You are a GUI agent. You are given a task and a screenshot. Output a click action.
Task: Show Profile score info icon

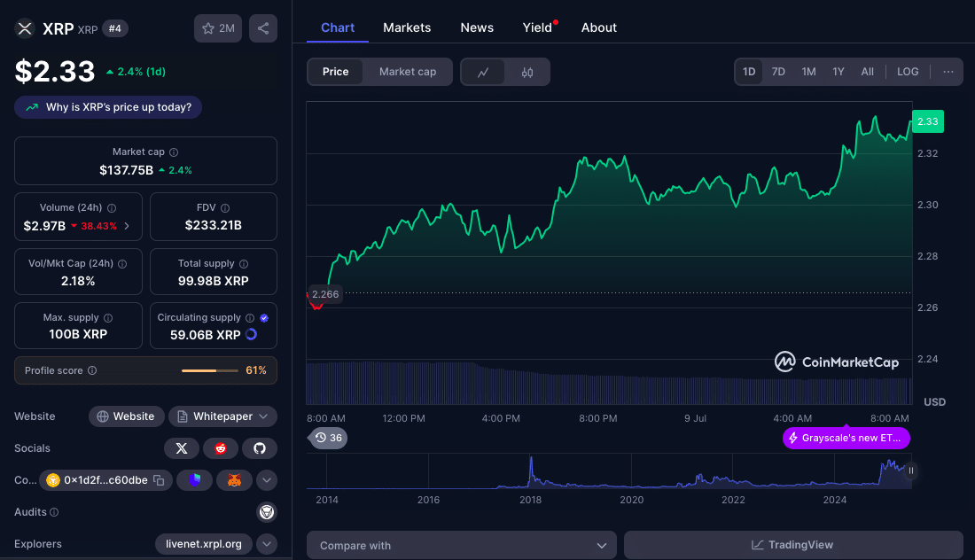tap(92, 370)
